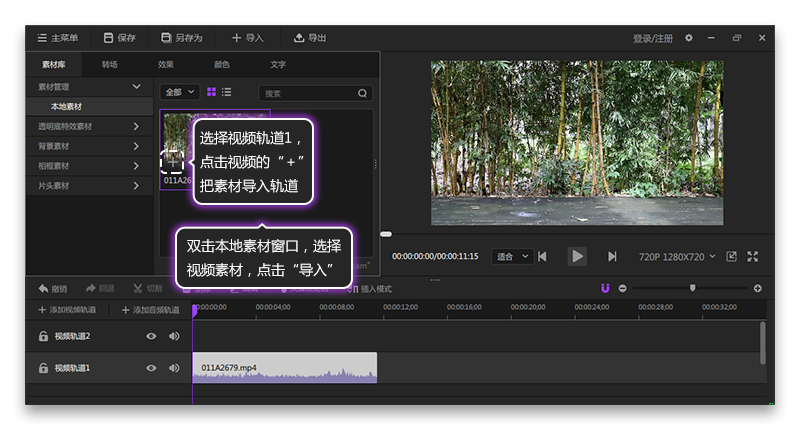
Task: Mute the audio of 视频轨道1
Action: coord(174,368)
